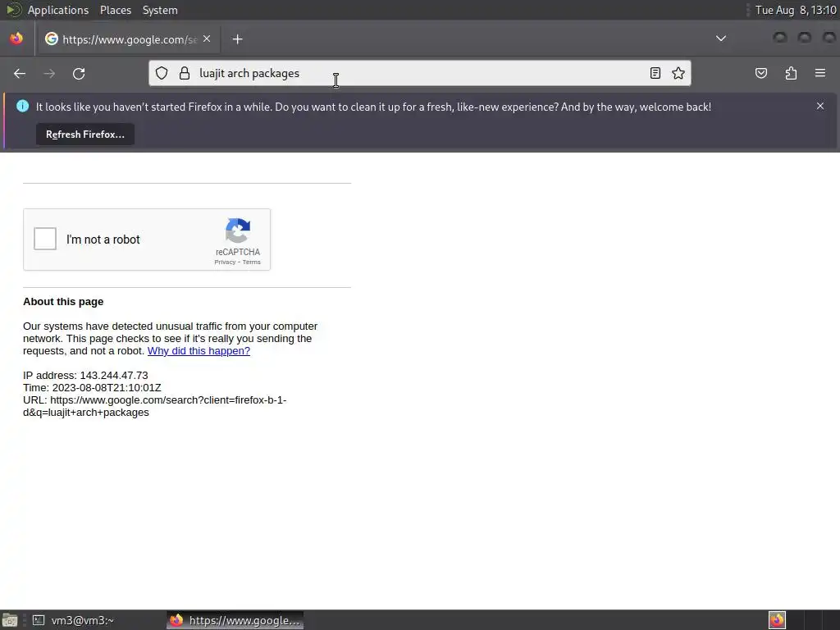The height and width of the screenshot is (630, 840).
Task: Select the Google search tab
Action: pyautogui.click(x=127, y=39)
